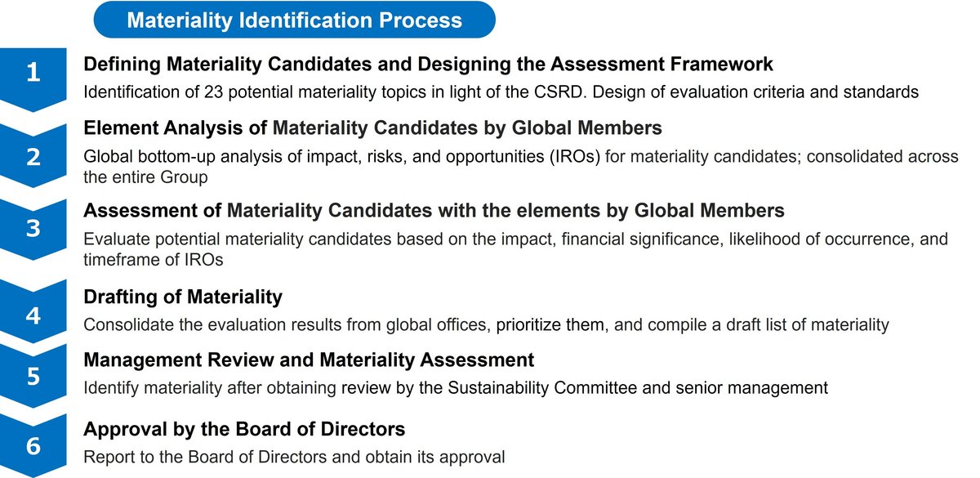Click the 'Sustainability Committee' review description
The height and width of the screenshot is (478, 980).
click(x=456, y=388)
